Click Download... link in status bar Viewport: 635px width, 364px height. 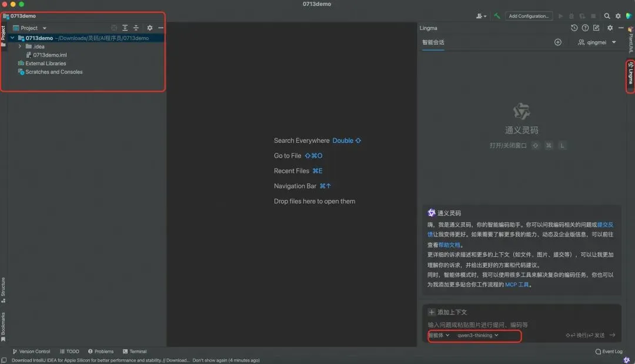click(x=177, y=360)
